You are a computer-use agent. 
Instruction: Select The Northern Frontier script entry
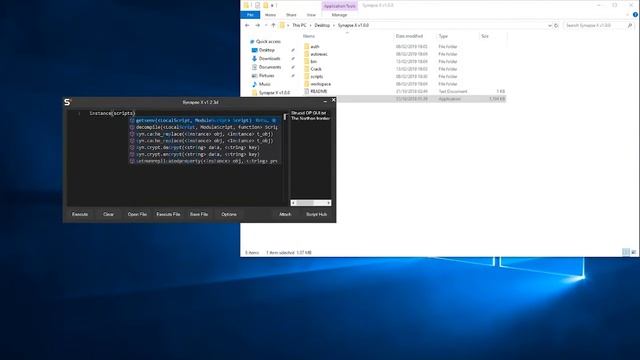coord(310,118)
